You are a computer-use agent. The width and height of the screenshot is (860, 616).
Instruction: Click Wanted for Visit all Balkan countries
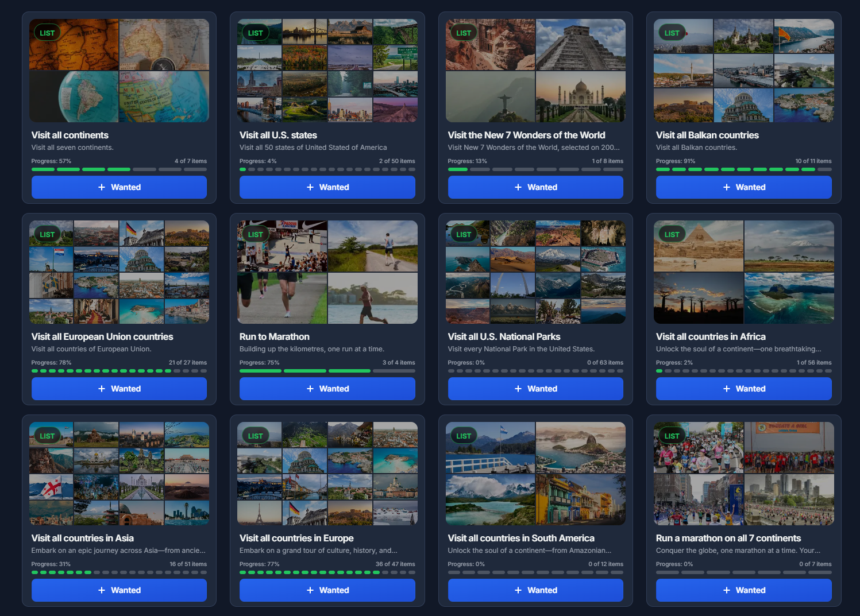point(743,187)
